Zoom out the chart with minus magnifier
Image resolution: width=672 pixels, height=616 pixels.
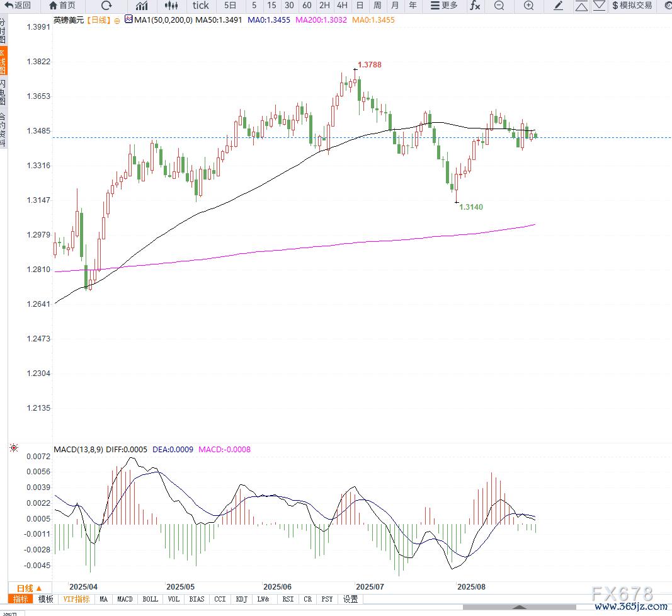(499, 6)
